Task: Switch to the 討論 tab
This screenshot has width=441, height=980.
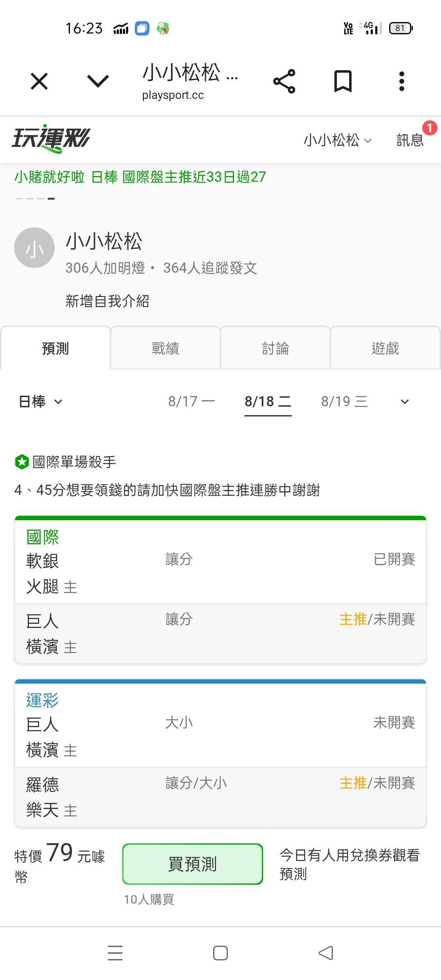Action: [276, 348]
